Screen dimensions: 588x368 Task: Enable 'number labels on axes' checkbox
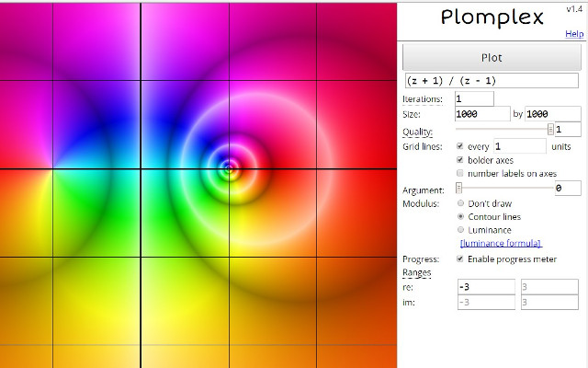[459, 173]
